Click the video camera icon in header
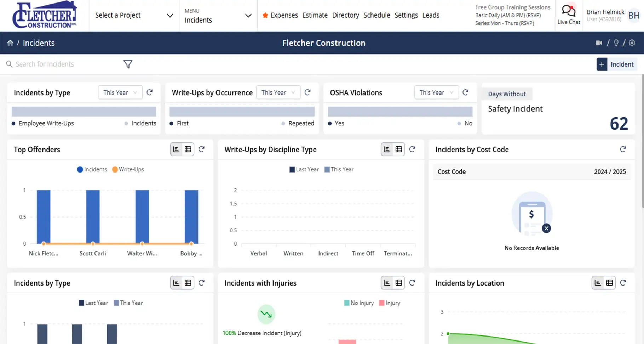 tap(599, 43)
